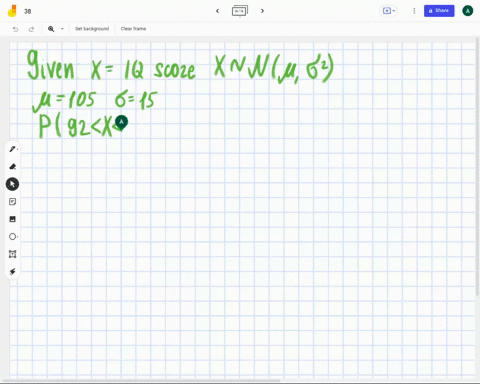Add a sticky note
480x384 pixels.
pos(13,202)
